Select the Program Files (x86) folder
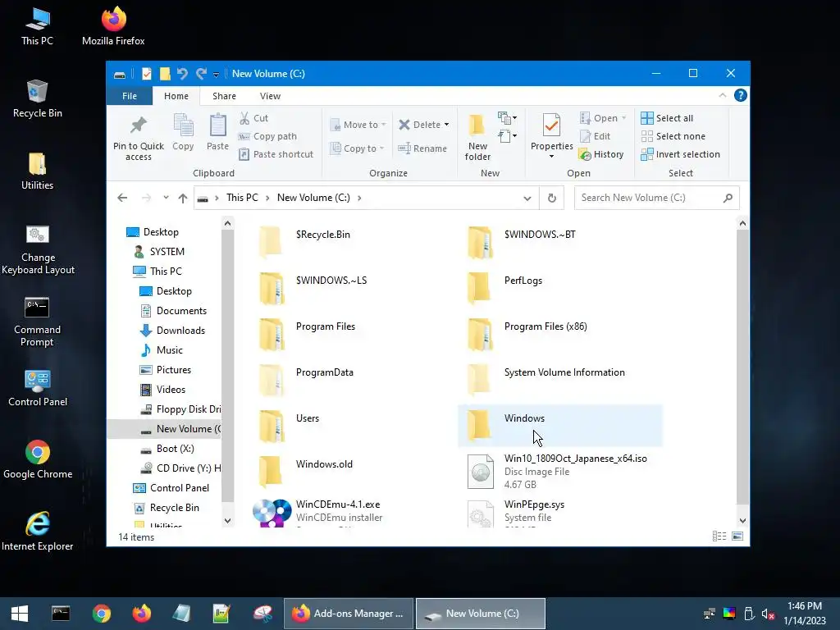Screen dimensions: 840x630 [x=560, y=334]
